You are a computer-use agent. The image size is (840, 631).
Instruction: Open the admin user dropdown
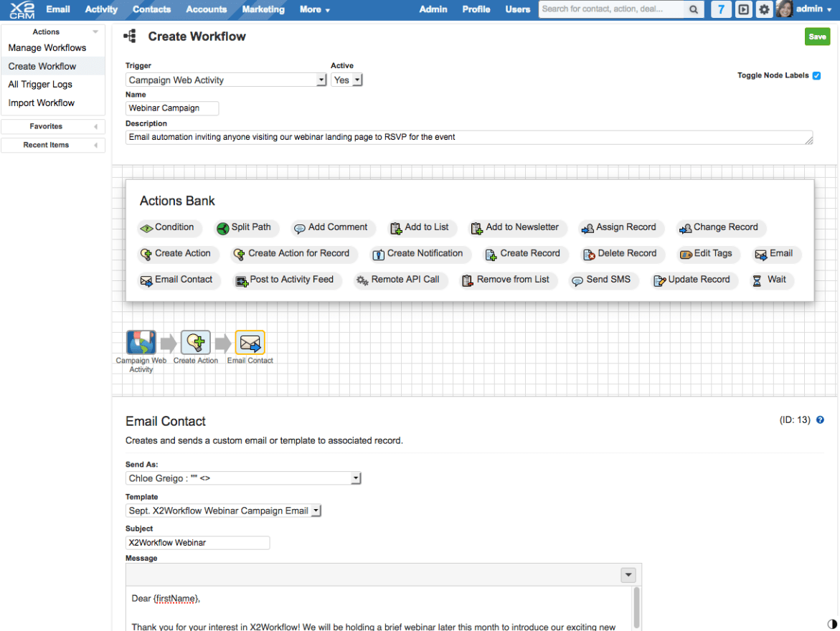click(813, 9)
